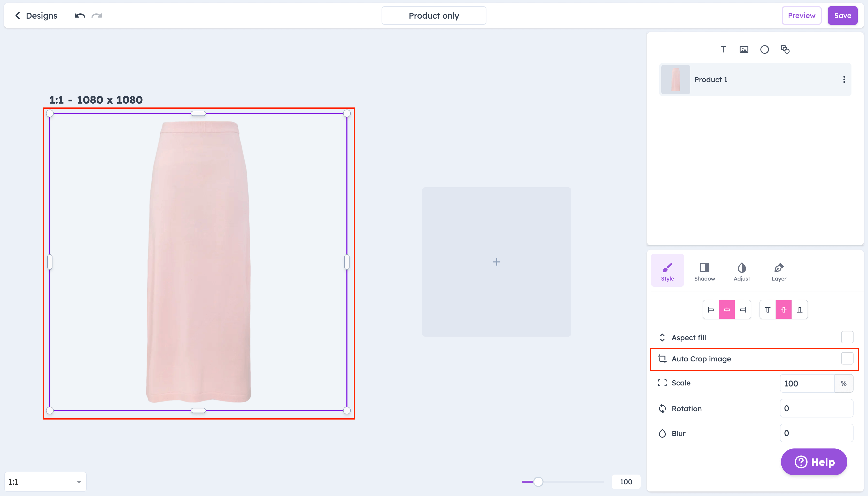The width and height of the screenshot is (868, 496).
Task: Add a text element with T icon
Action: (x=723, y=49)
